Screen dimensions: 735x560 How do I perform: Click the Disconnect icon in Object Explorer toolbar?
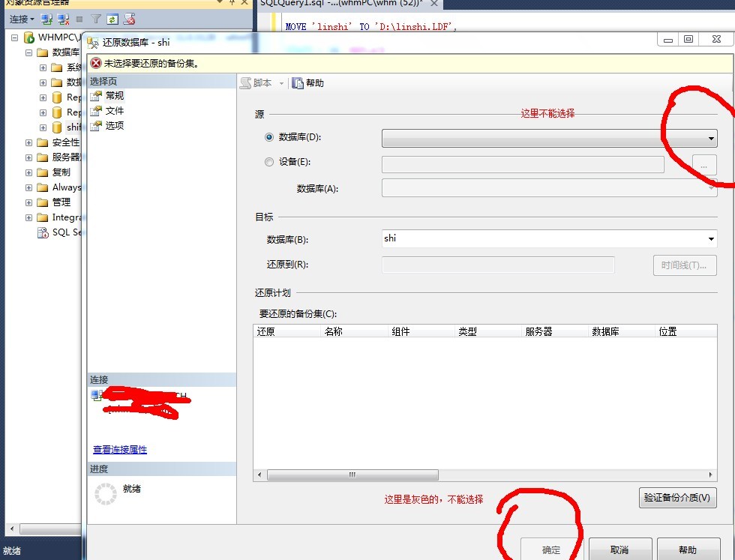pos(63,19)
